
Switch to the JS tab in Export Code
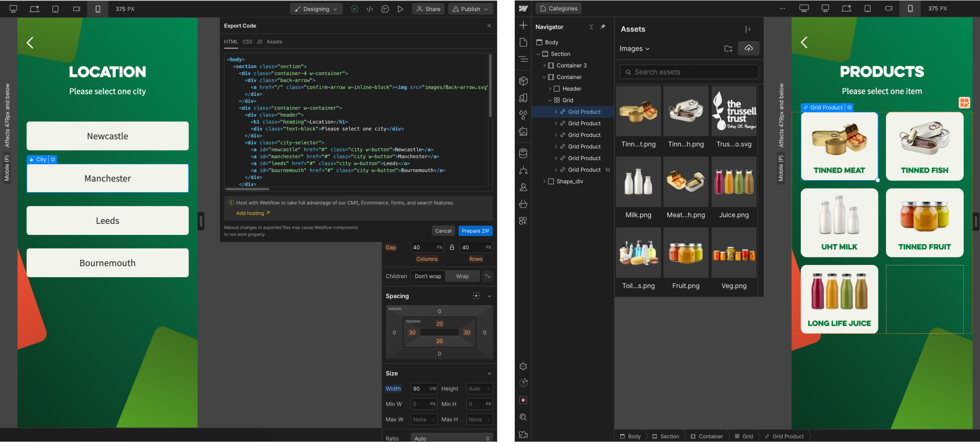click(x=260, y=42)
